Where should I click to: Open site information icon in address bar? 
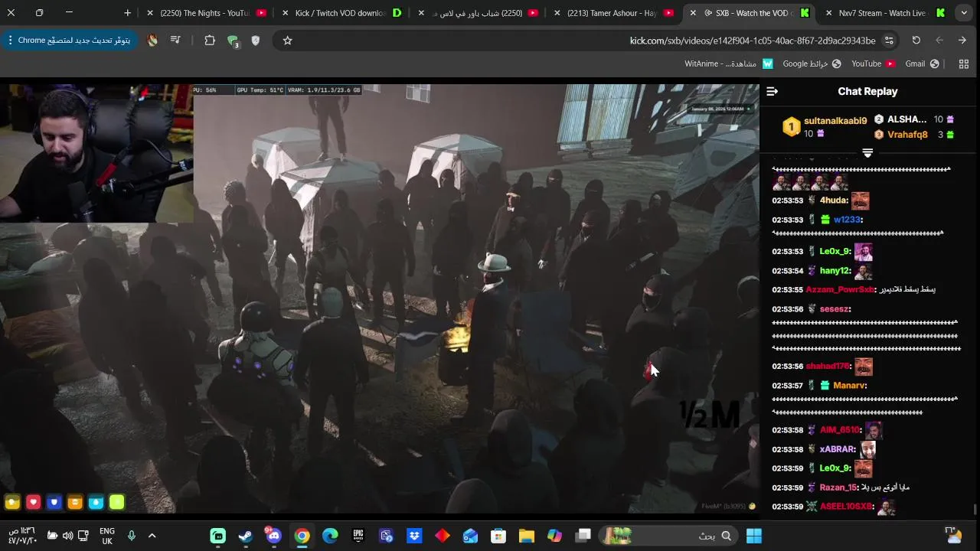(889, 41)
